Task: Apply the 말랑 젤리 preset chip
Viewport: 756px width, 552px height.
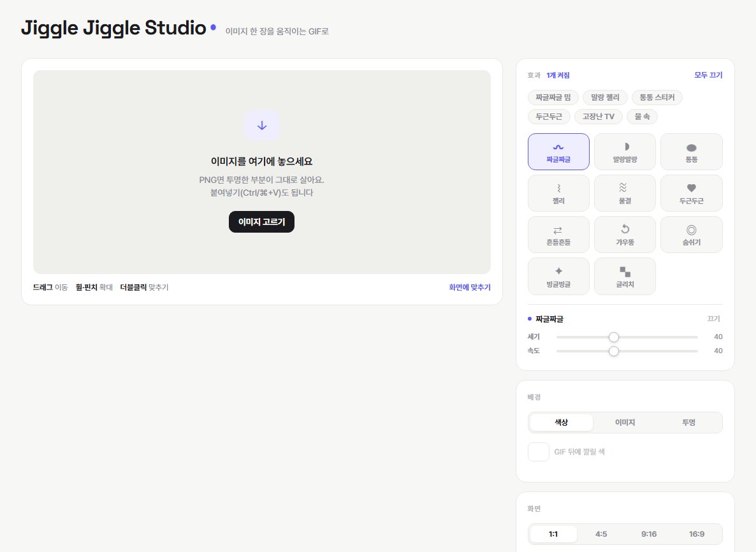Action: (x=605, y=98)
